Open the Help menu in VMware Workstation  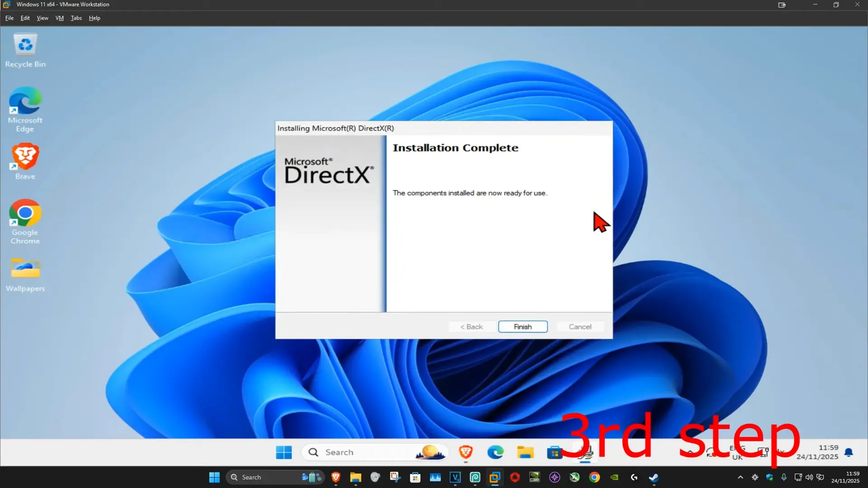point(94,18)
